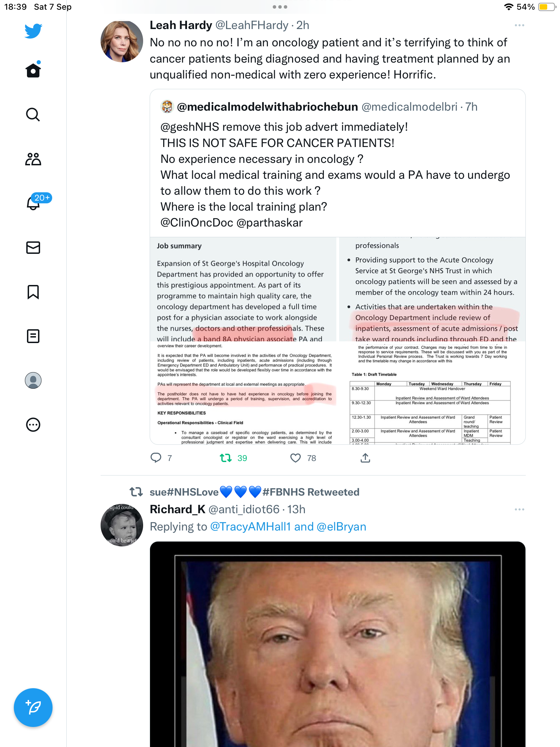
Task: Open options menu on Leah Hardy's tweet
Action: 519,25
